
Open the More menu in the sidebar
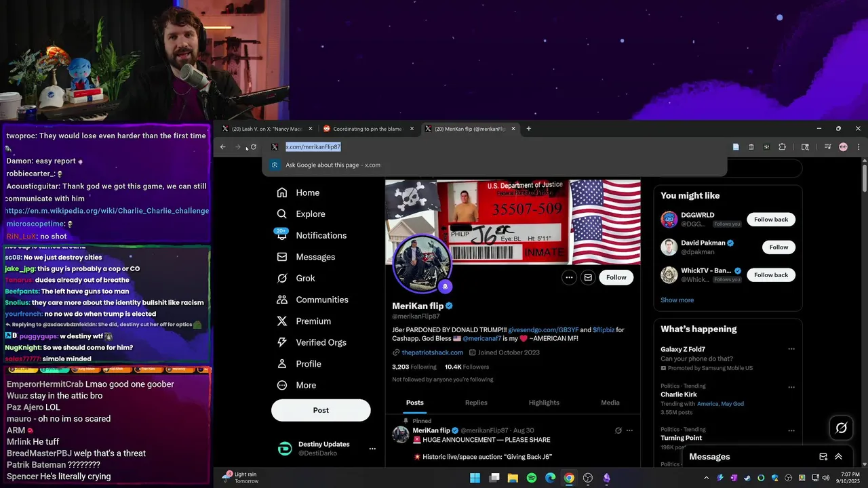tap(296, 385)
